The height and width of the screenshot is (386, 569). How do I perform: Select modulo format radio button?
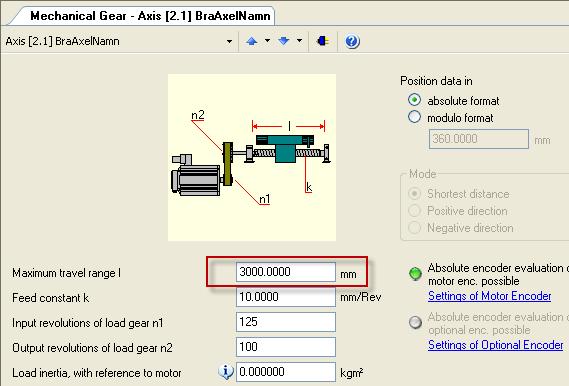click(414, 117)
